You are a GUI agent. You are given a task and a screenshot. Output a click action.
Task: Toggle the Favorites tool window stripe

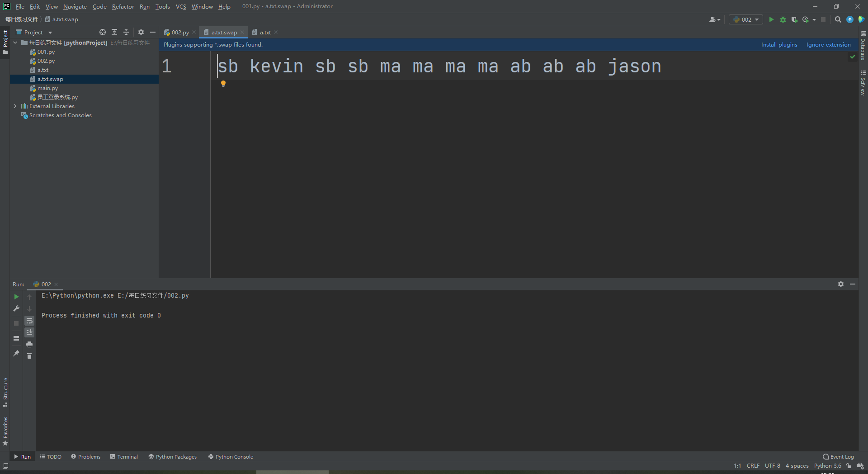click(x=5, y=431)
